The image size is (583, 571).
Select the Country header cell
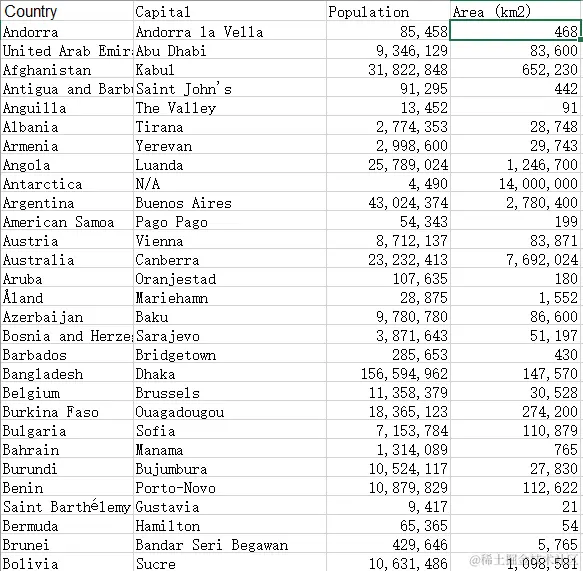pos(67,11)
